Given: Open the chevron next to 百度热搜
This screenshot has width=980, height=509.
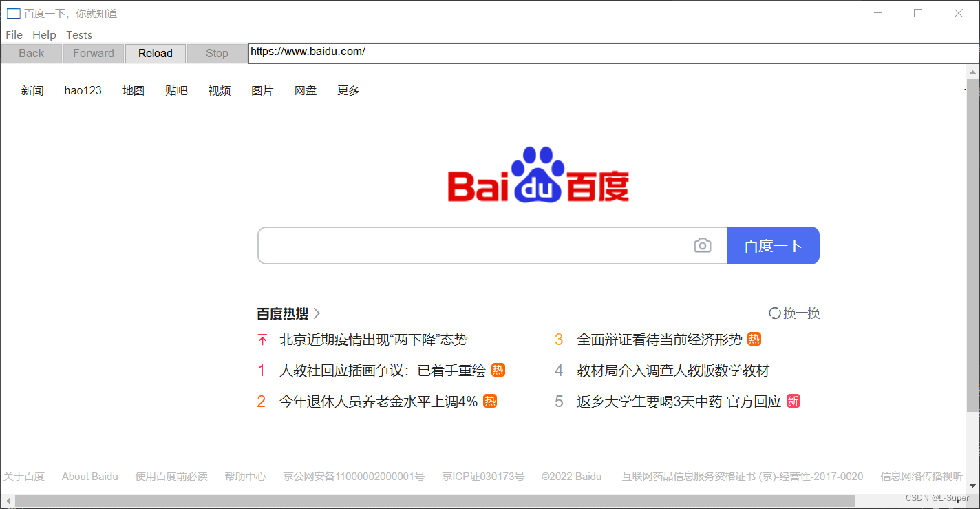Looking at the screenshot, I should click(317, 313).
